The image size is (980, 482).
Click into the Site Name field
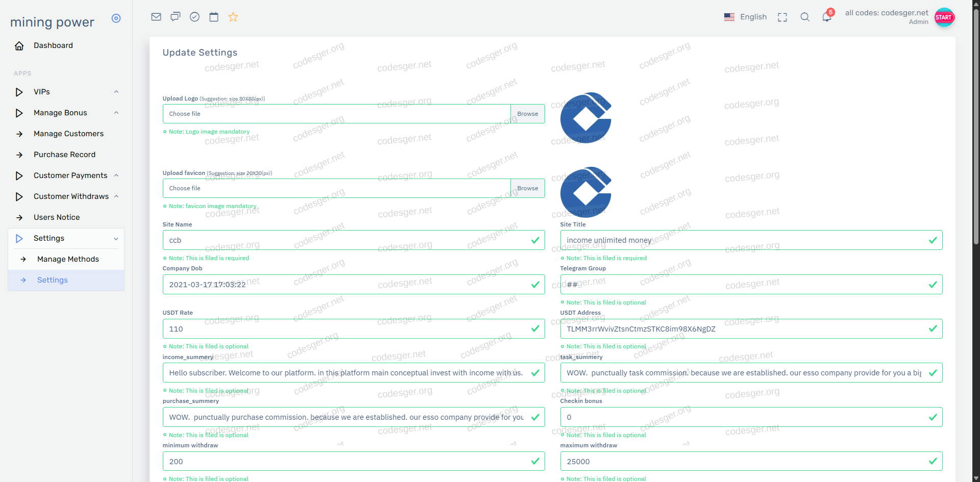pos(347,240)
